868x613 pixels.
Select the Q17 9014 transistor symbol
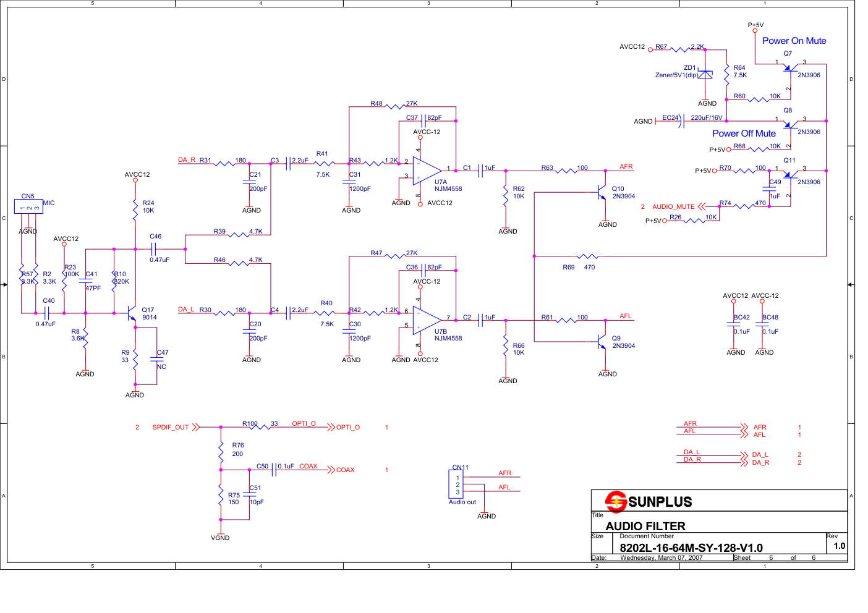pyautogui.click(x=132, y=314)
